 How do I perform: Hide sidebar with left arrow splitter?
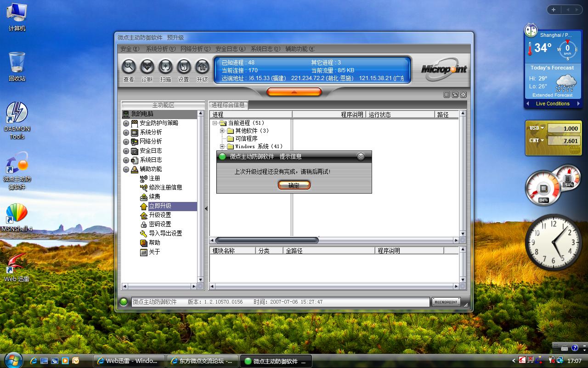206,208
